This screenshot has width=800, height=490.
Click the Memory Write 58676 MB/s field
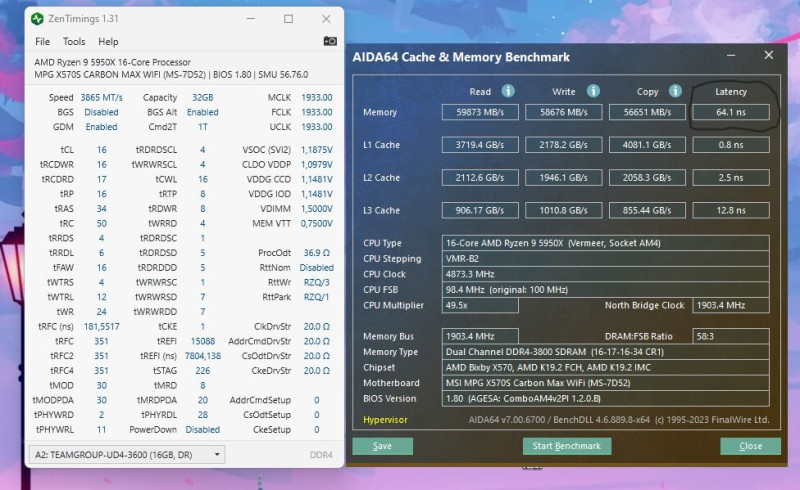pyautogui.click(x=564, y=112)
